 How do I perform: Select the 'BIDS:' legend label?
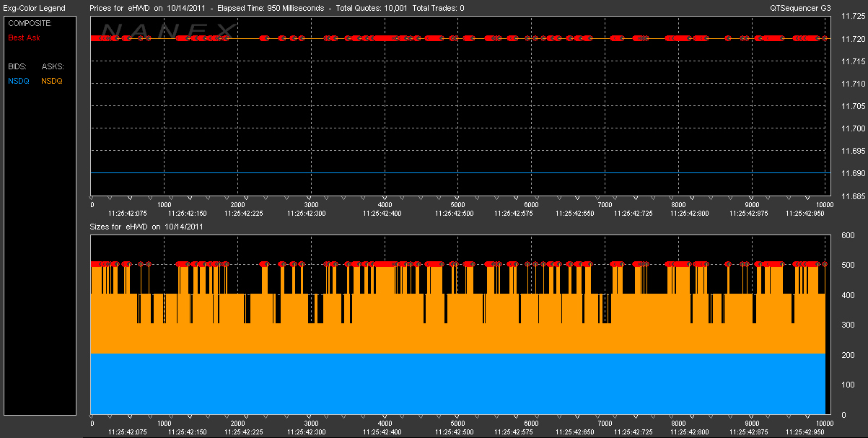(x=17, y=66)
